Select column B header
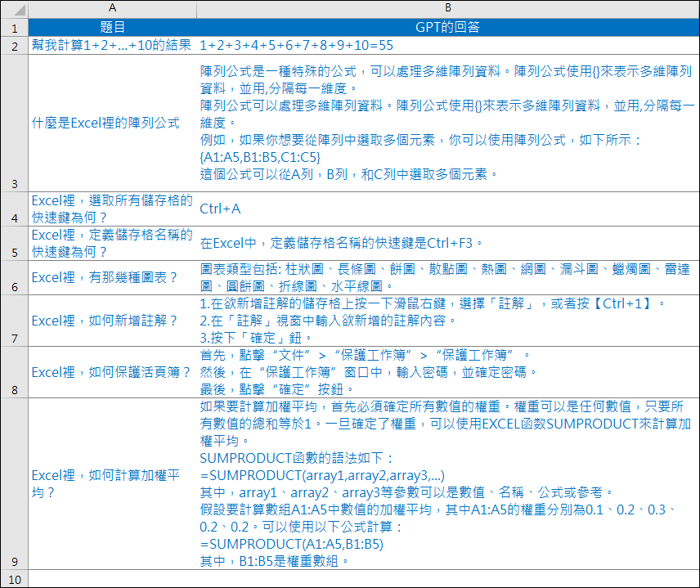This screenshot has height=588, width=700. click(448, 8)
